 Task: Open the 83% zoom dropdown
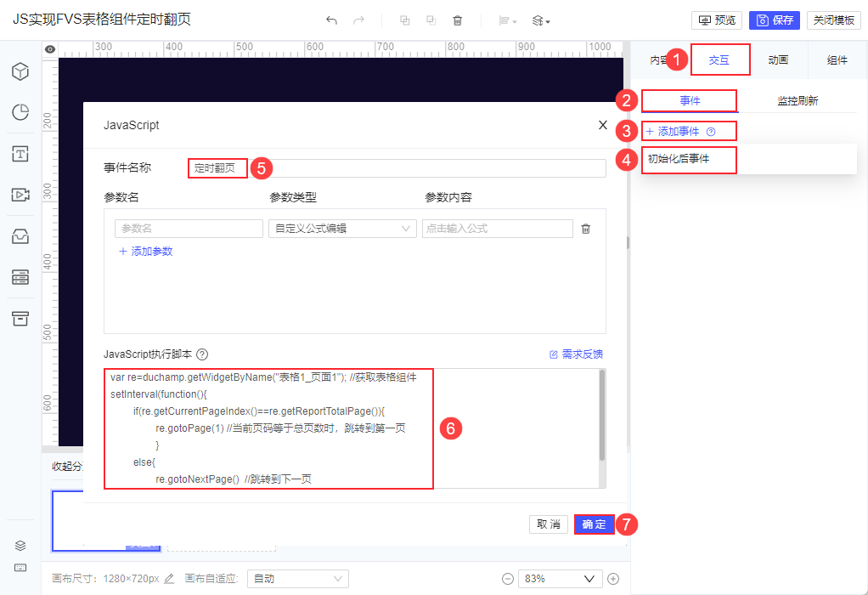click(560, 578)
